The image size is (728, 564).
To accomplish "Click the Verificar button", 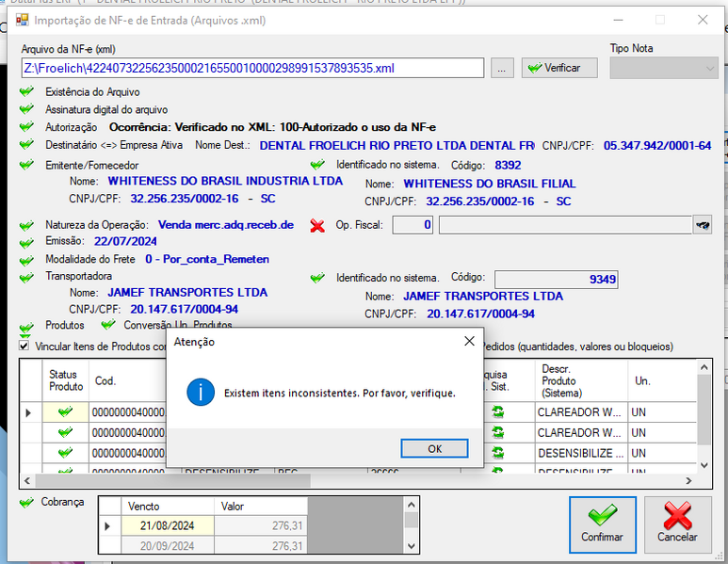I will pos(559,68).
